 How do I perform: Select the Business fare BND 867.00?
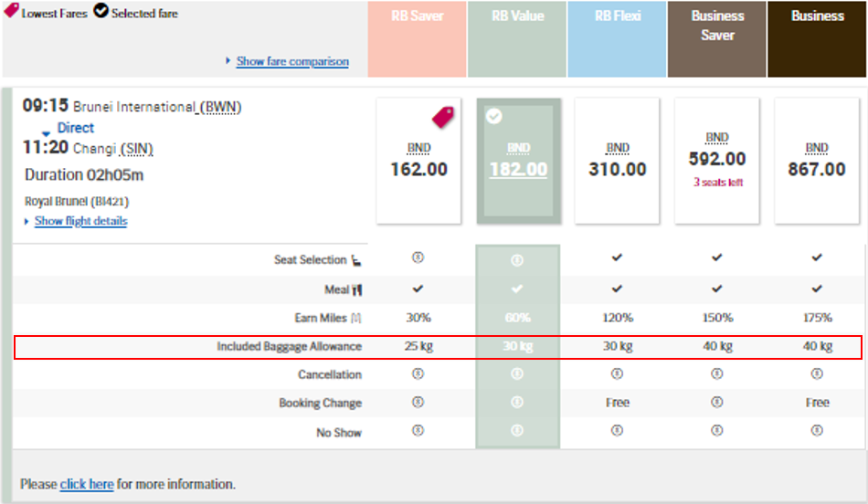(817, 161)
